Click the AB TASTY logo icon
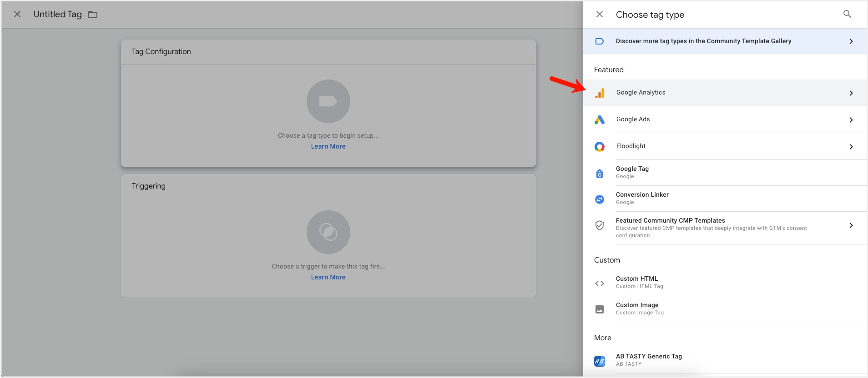 (600, 361)
